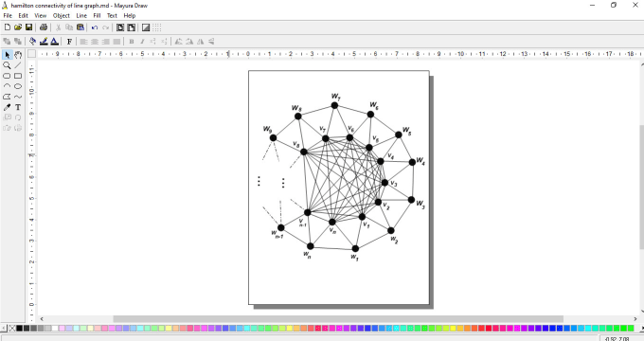The image size is (644, 341).
Task: Select the rounded rectangle tool
Action: click(7, 76)
